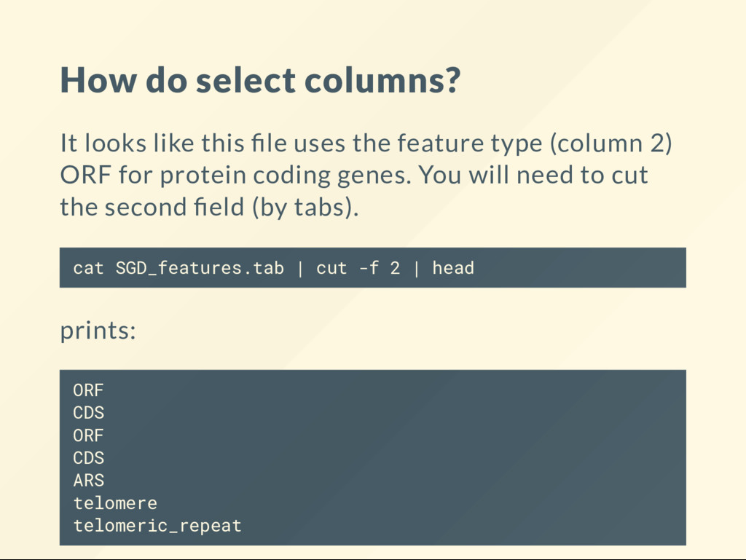Click the word 'head' in the command
Screen dimensions: 746x560
(453, 268)
